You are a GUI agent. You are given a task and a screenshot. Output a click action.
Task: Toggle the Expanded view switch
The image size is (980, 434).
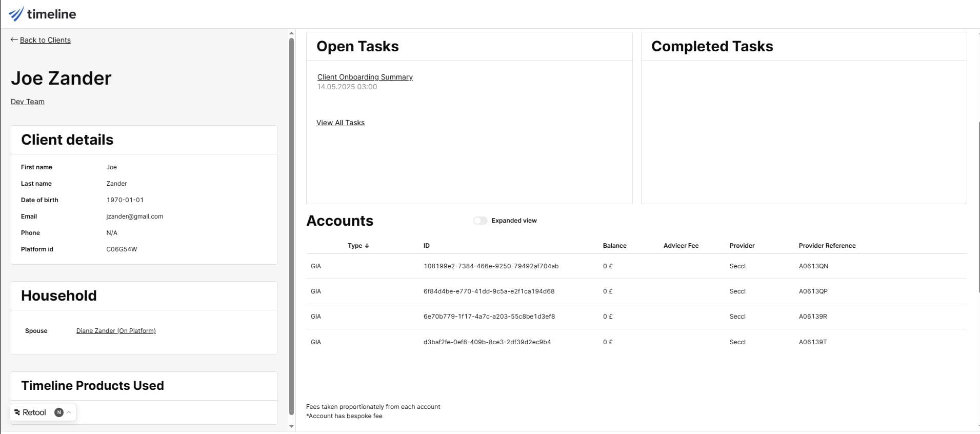tap(480, 221)
